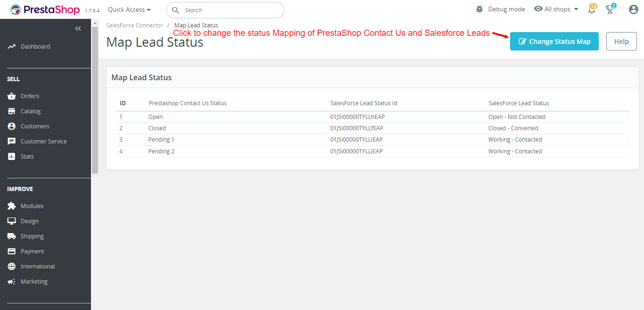Click the Orders basket icon
Viewport: 644px width, 310px height.
(12, 96)
